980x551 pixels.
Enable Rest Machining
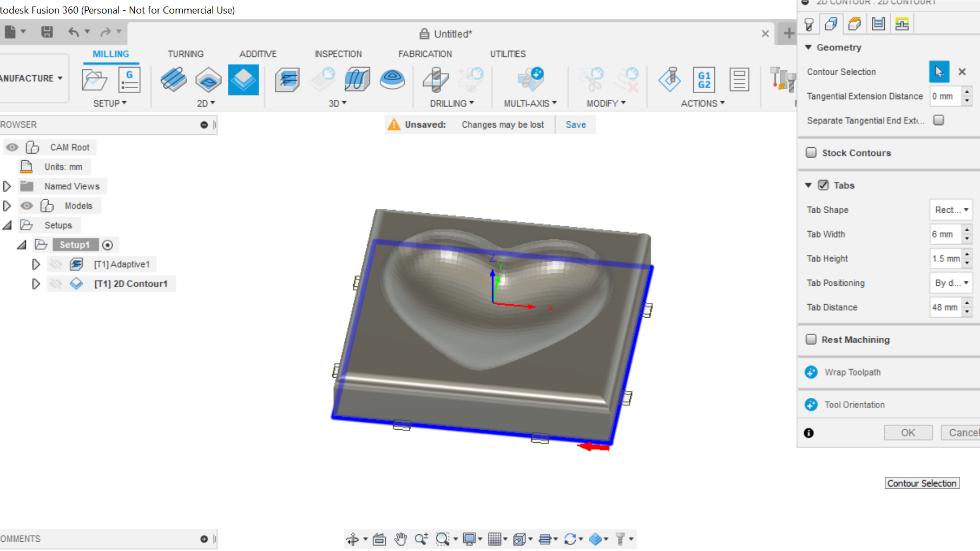(x=811, y=339)
